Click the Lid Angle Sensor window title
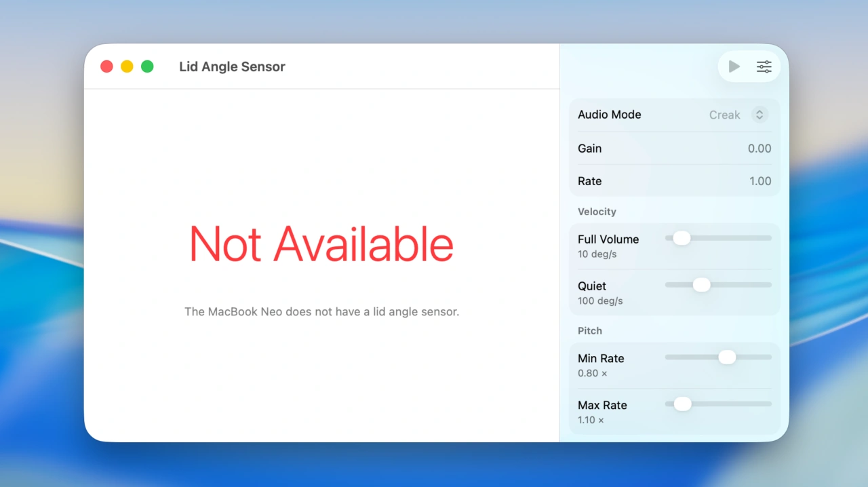 232,66
